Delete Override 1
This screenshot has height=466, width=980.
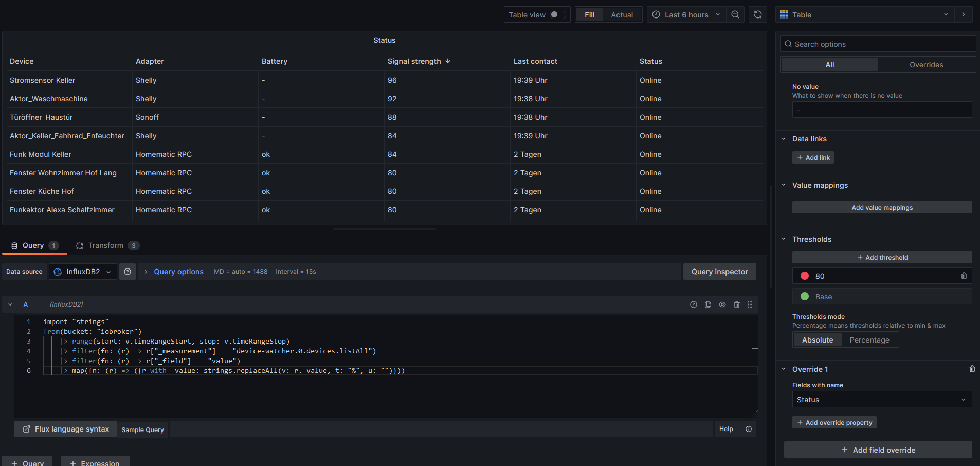[972, 369]
